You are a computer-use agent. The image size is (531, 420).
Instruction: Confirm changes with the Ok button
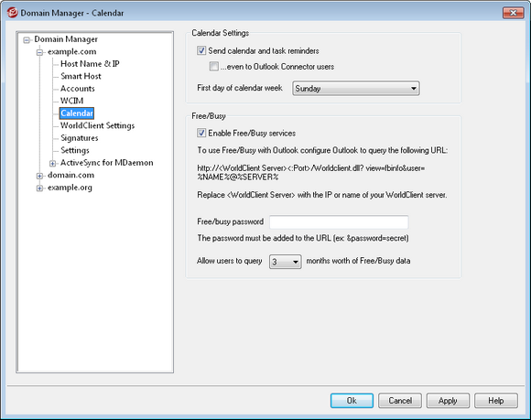[x=352, y=401]
